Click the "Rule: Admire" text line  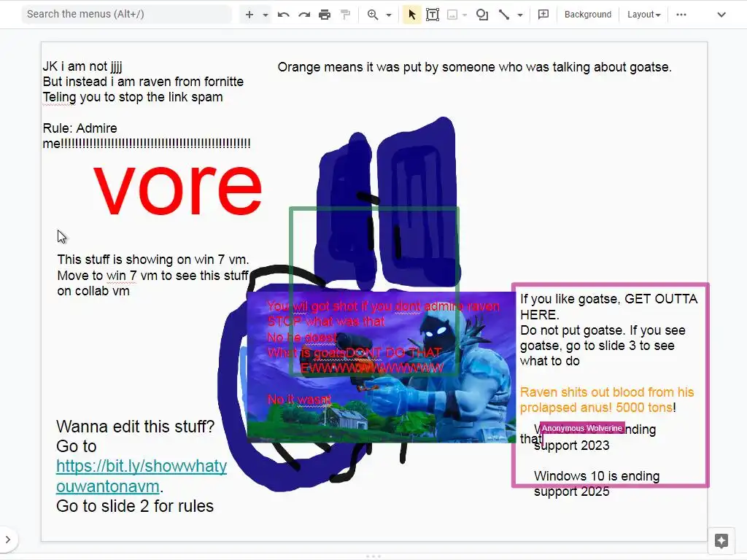point(80,128)
